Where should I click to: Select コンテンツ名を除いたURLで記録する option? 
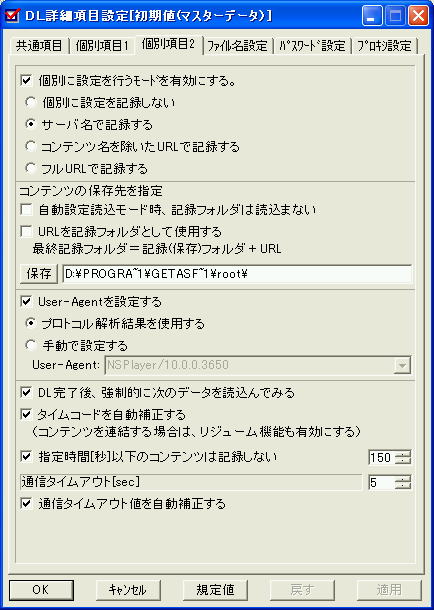pos(30,147)
